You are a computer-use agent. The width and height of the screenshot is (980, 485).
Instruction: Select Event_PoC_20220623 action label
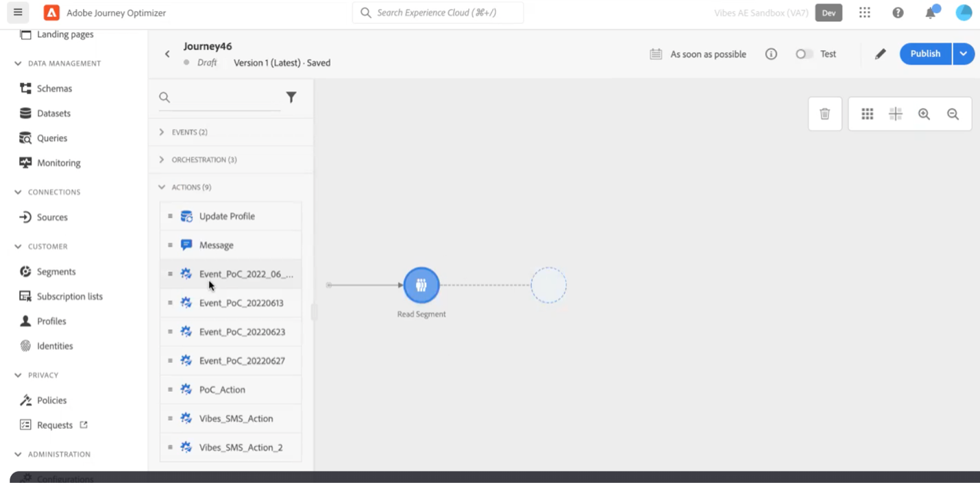242,332
